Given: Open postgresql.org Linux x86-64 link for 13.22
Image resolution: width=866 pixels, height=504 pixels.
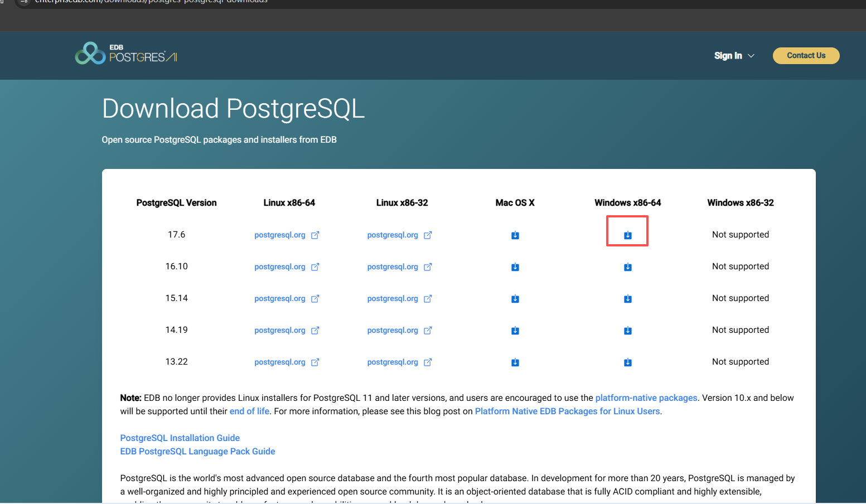Looking at the screenshot, I should [287, 362].
